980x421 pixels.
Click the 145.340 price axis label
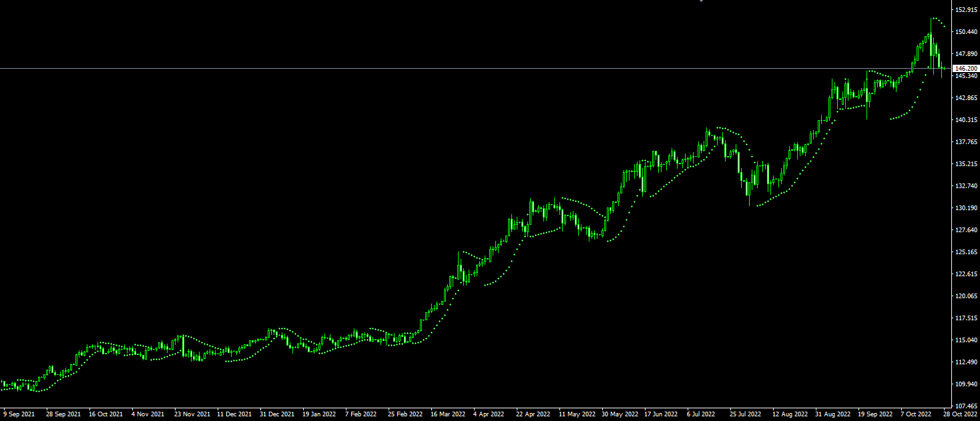(x=967, y=76)
